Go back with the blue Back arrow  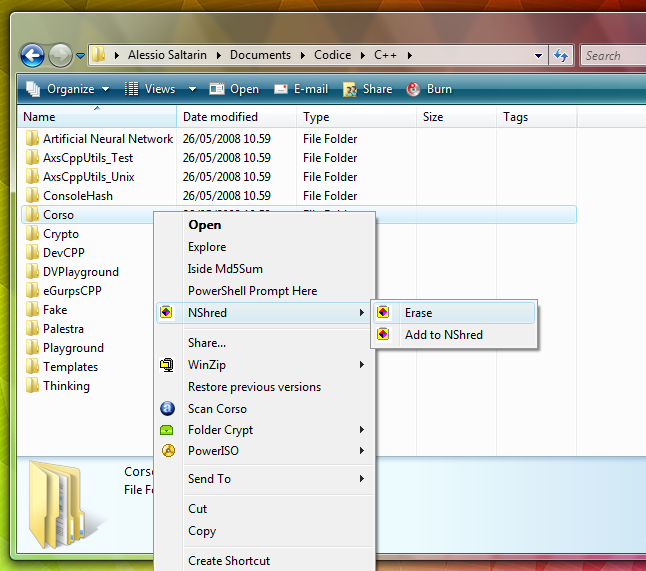(32, 55)
